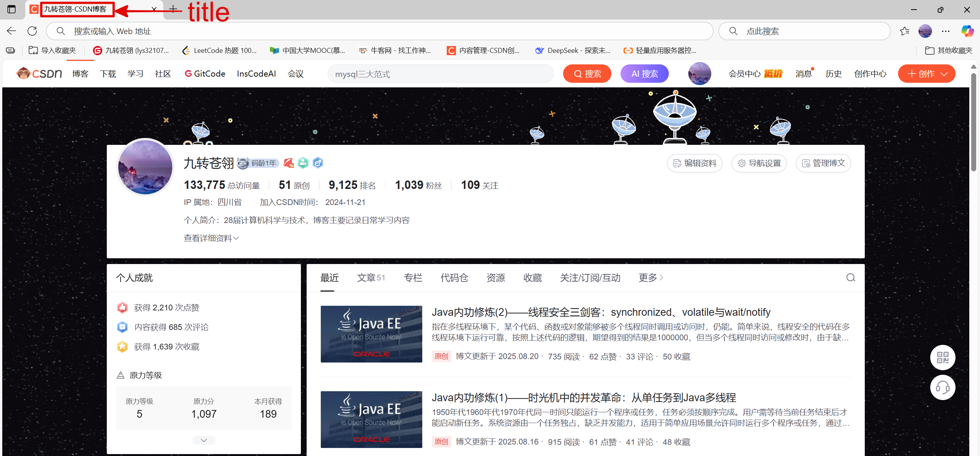Click the article search magnifier icon
Screen dimensions: 980x456
850,277
